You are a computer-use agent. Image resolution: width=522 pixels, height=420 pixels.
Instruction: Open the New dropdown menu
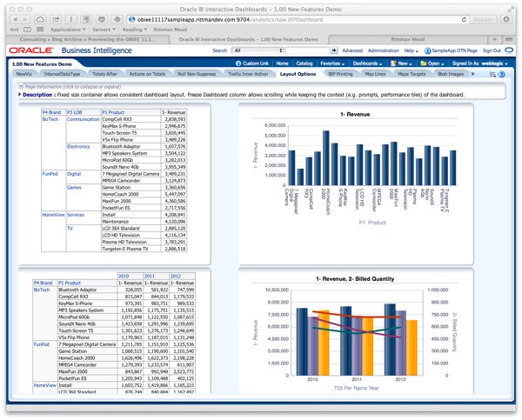pyautogui.click(x=401, y=63)
